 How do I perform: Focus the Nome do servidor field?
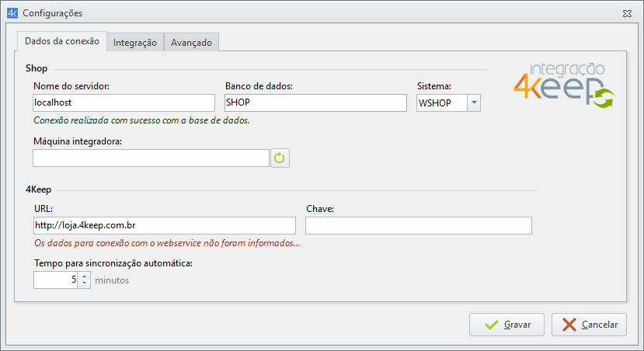point(124,103)
